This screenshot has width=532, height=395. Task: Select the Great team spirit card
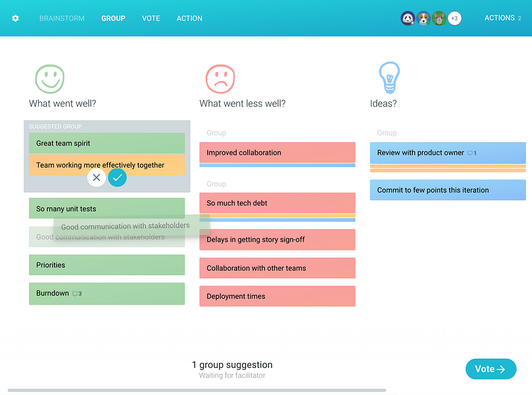(x=107, y=143)
